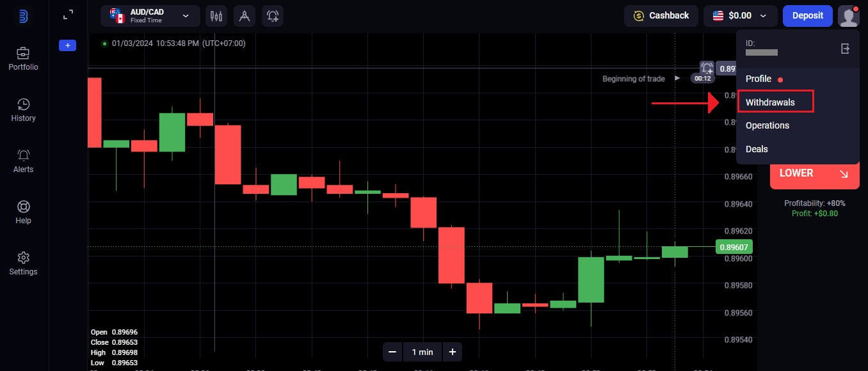Click the Profitability +80% text
Image resolution: width=868 pixels, height=371 pixels.
click(815, 203)
